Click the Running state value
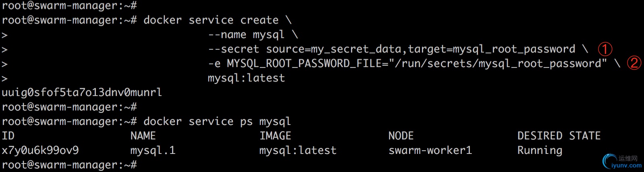644x172 pixels. coord(540,151)
